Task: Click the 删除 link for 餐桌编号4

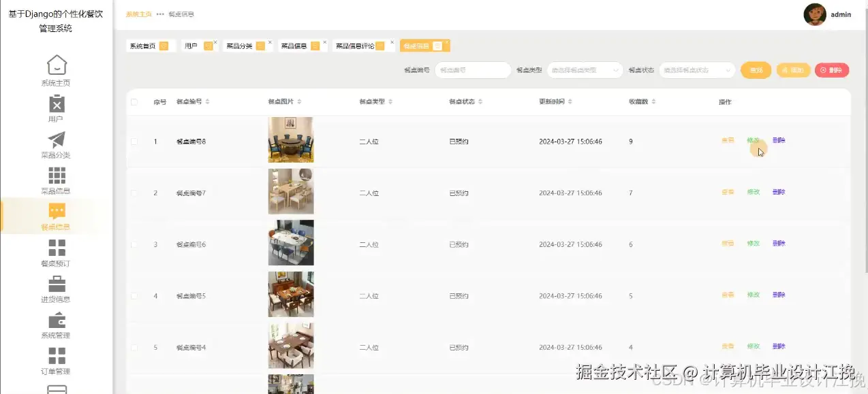Action: tap(779, 347)
